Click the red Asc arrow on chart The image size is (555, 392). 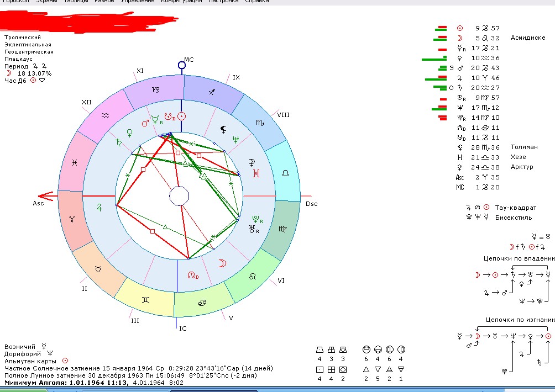pyautogui.click(x=45, y=196)
